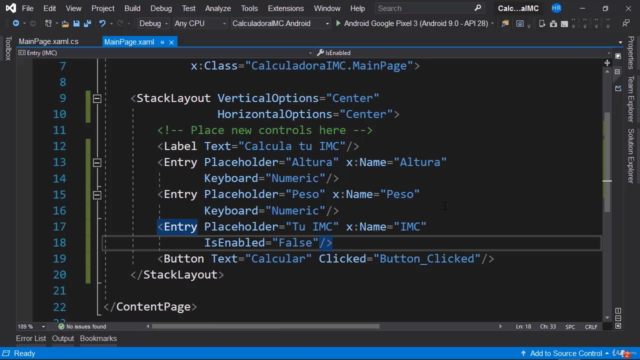
Task: Switch to the MainPage.xaml.cs tab
Action: click(x=49, y=42)
